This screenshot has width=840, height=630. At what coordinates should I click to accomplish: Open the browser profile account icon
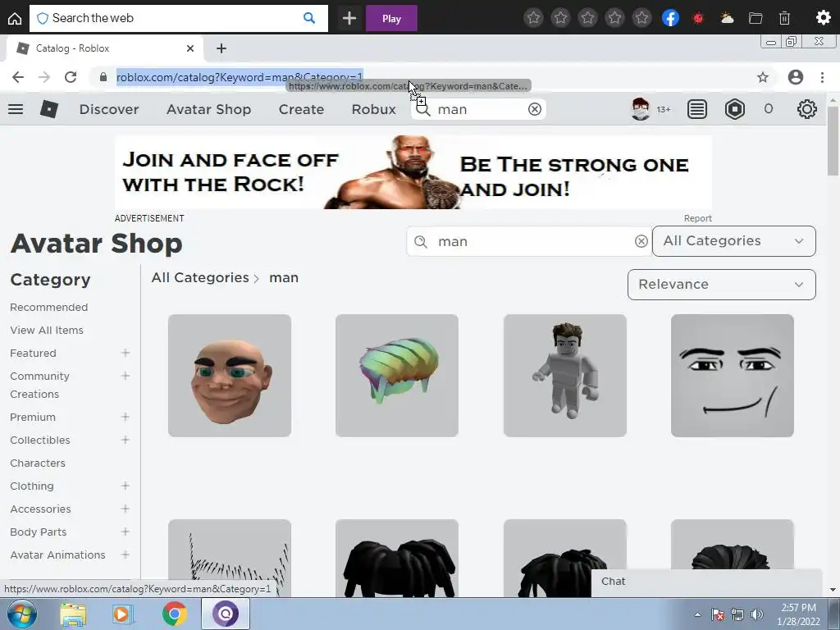point(796,77)
